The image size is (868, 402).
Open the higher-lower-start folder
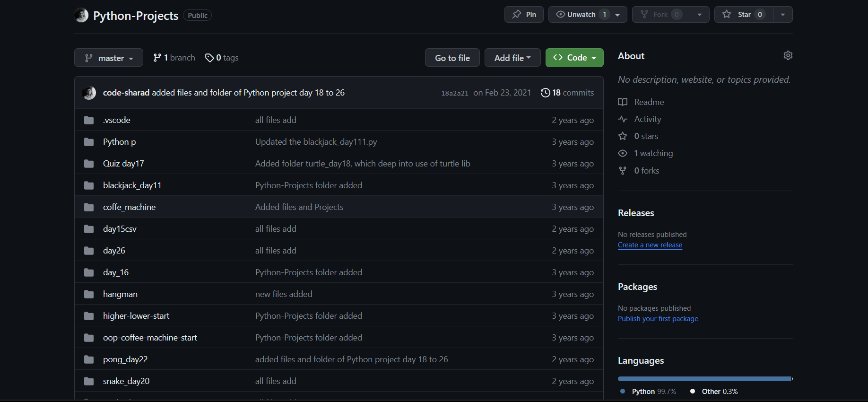tap(136, 316)
